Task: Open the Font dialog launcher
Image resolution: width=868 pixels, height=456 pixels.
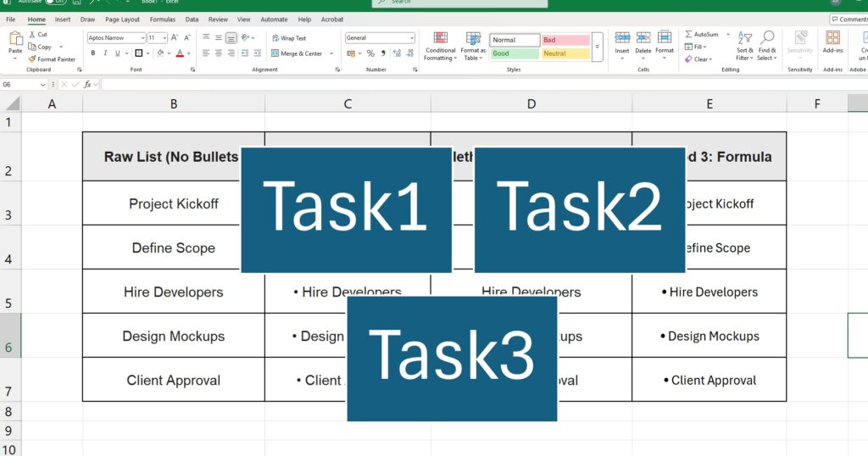Action: 192,70
